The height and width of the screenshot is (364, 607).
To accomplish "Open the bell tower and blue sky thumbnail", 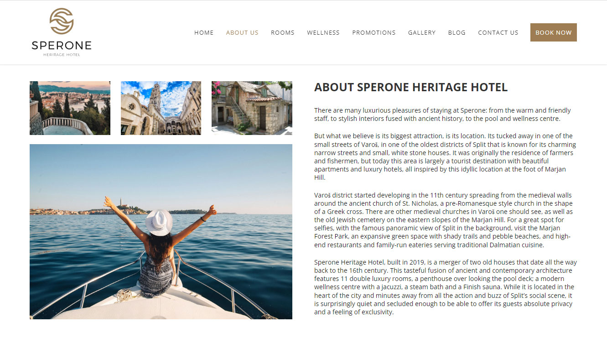I will (x=161, y=108).
